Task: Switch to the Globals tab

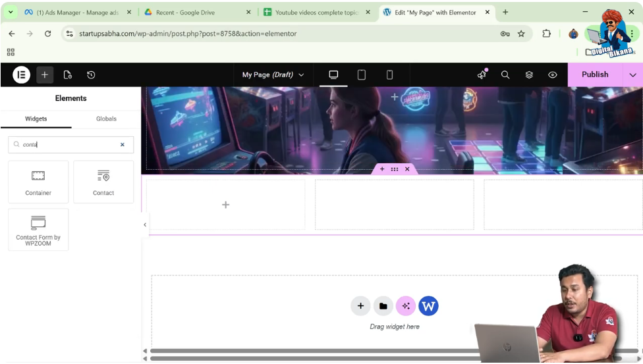Action: tap(106, 119)
